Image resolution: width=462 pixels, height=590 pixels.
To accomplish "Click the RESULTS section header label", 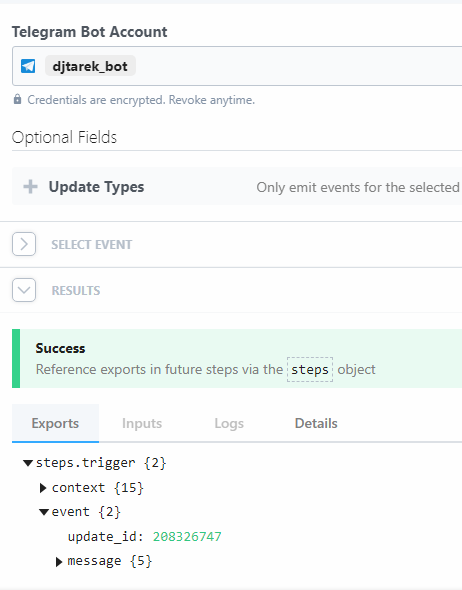I will point(76,290).
